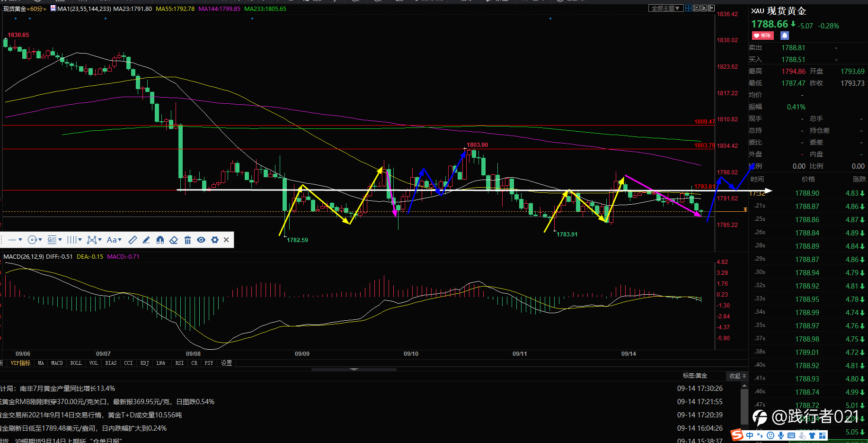This screenshot has height=443, width=868.
Task: Select the VOL indicator tab
Action: point(94,363)
